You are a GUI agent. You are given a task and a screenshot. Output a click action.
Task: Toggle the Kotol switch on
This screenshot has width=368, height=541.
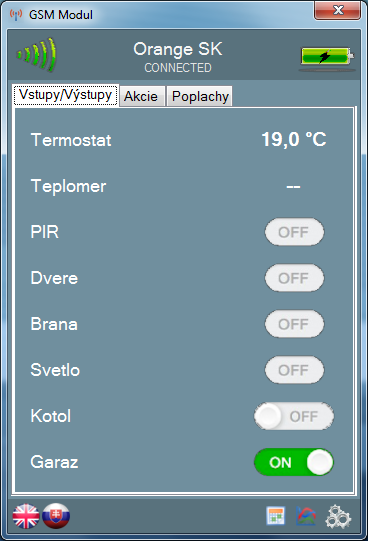[x=294, y=416]
